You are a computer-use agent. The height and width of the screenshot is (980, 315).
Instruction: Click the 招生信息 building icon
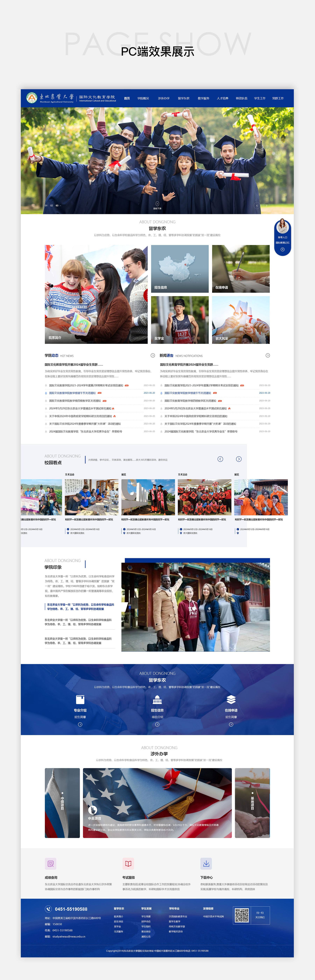point(157,699)
